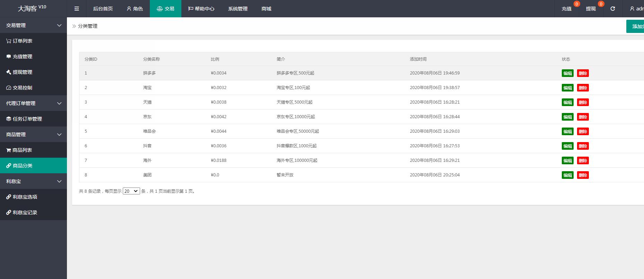Open 商品列表 in the sidebar
The width and height of the screenshot is (644, 279).
[x=22, y=150]
